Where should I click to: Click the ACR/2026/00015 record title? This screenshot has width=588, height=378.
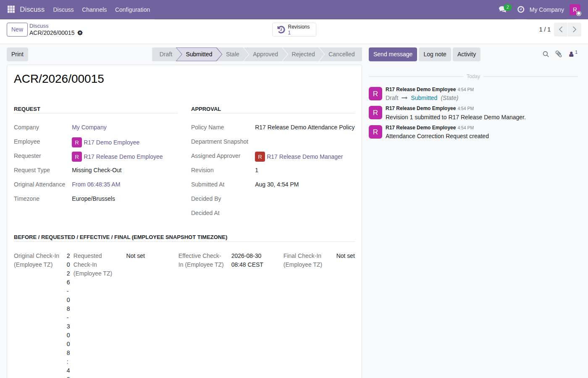59,79
